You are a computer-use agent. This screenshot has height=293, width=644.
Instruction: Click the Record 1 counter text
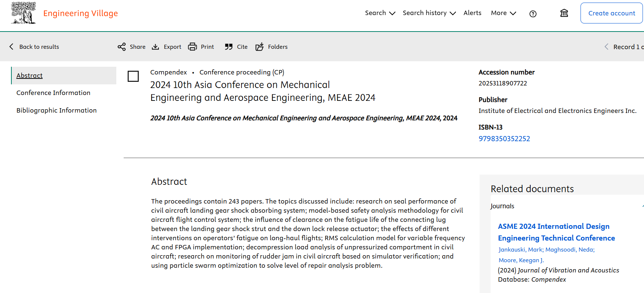(629, 47)
